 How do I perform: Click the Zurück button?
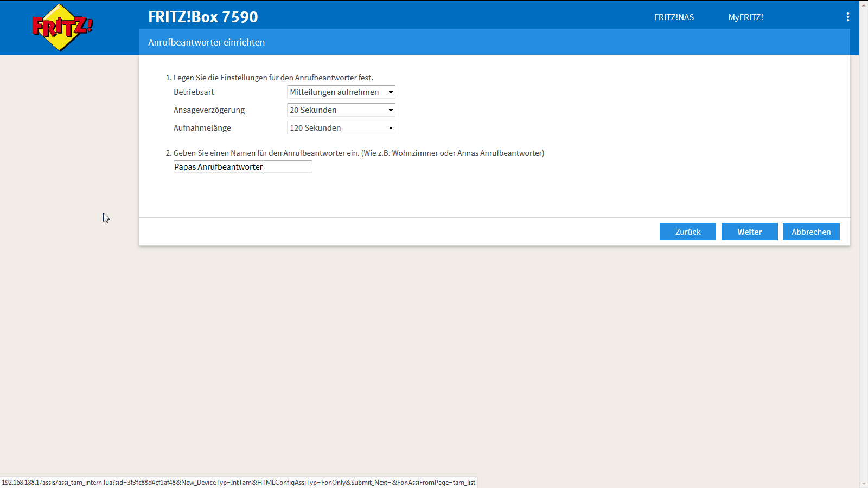[688, 232]
